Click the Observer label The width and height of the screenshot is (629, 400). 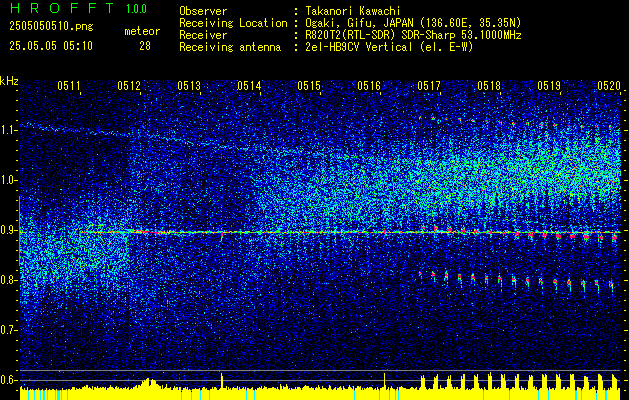tap(203, 11)
